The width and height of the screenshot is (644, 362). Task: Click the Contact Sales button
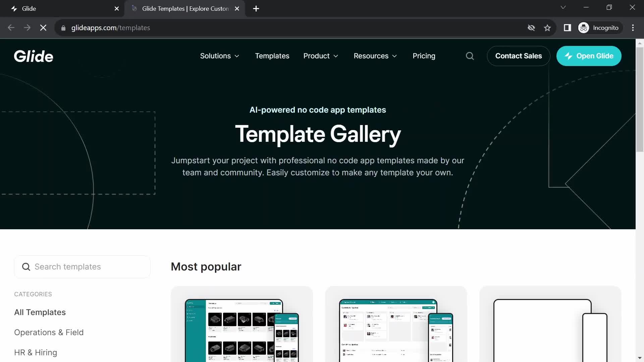coord(519,56)
